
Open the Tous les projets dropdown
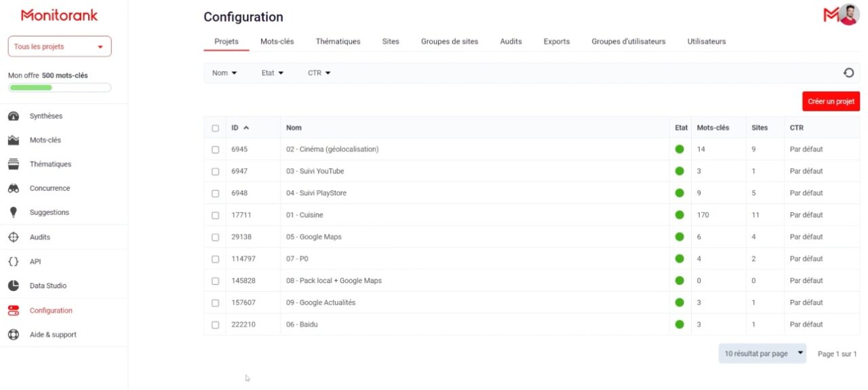click(x=60, y=46)
